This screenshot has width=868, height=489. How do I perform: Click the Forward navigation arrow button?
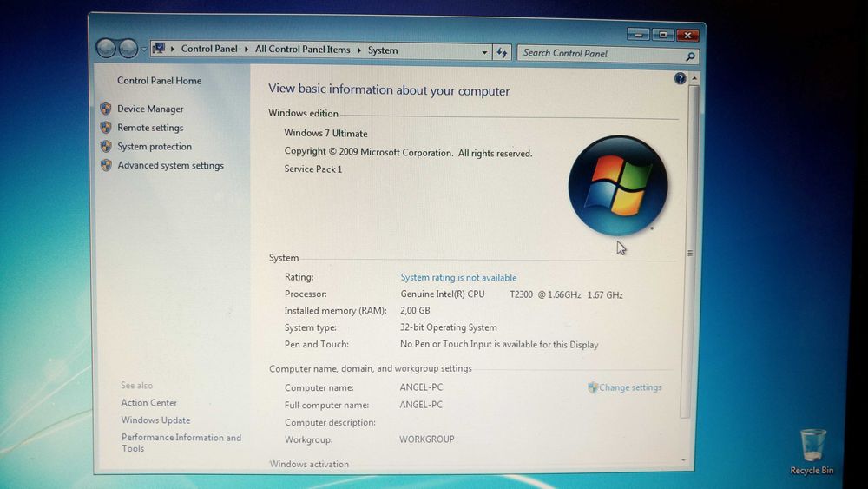[x=128, y=49]
